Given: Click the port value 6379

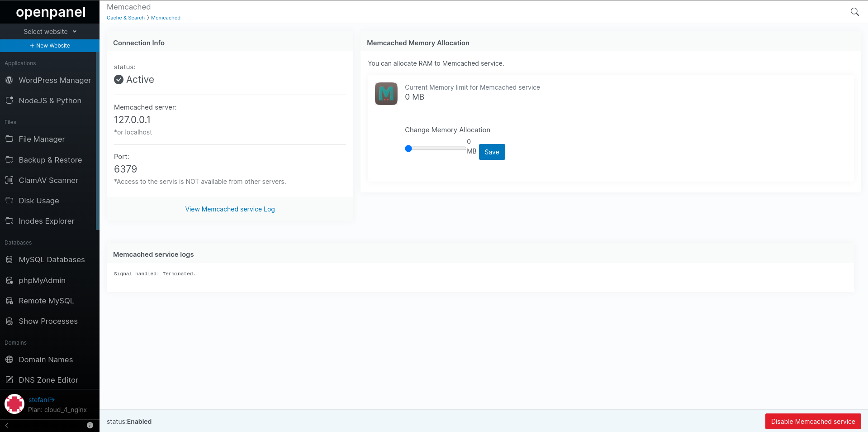Looking at the screenshot, I should (125, 169).
